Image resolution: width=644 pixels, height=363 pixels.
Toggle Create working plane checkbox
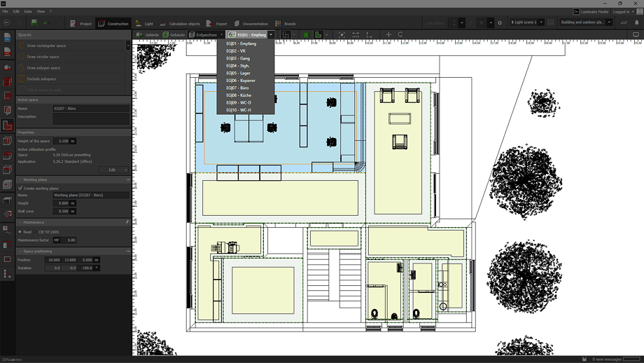click(x=20, y=188)
